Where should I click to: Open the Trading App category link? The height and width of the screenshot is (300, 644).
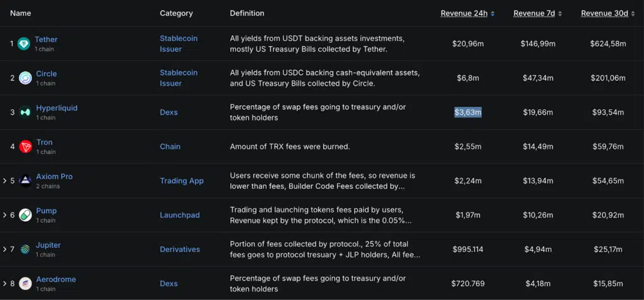click(x=181, y=181)
